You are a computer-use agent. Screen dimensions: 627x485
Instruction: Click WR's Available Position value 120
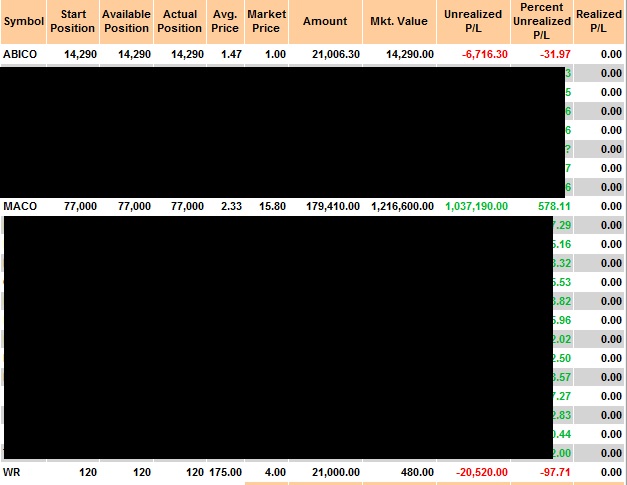tap(142, 472)
